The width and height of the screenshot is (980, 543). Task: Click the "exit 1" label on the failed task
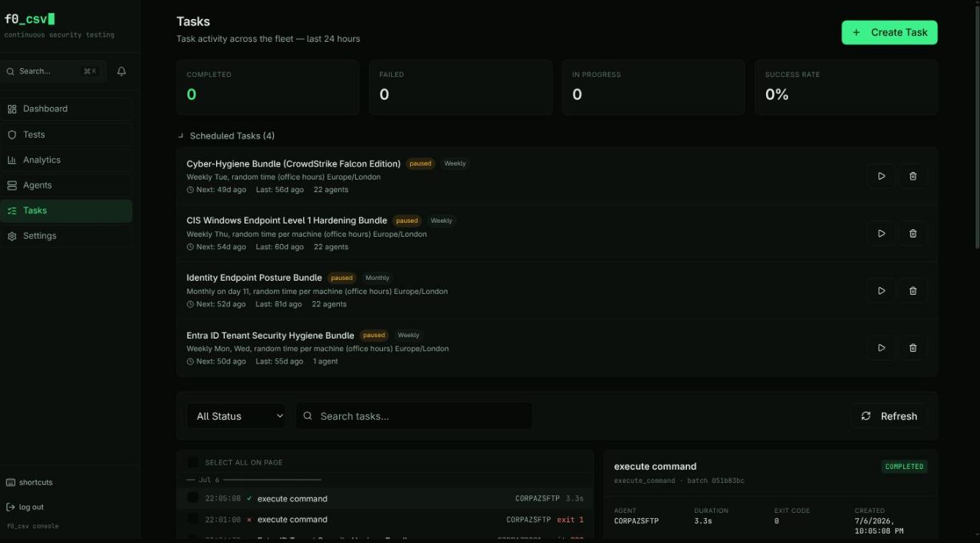tap(571, 520)
